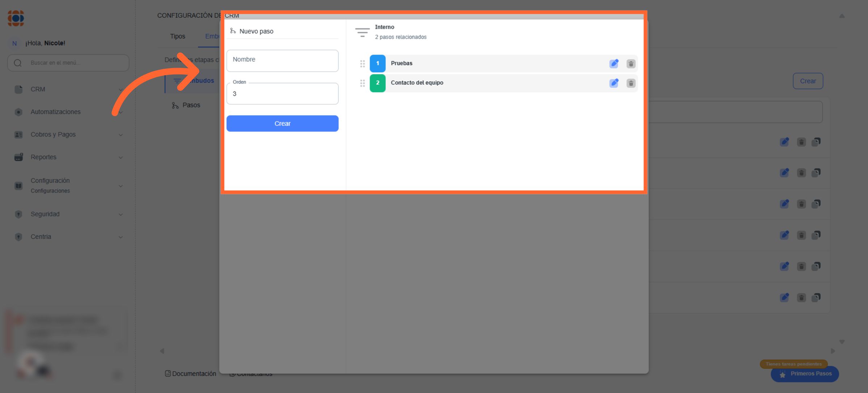Switch to the Tipos tab
Image resolution: width=868 pixels, height=393 pixels.
[x=178, y=36]
